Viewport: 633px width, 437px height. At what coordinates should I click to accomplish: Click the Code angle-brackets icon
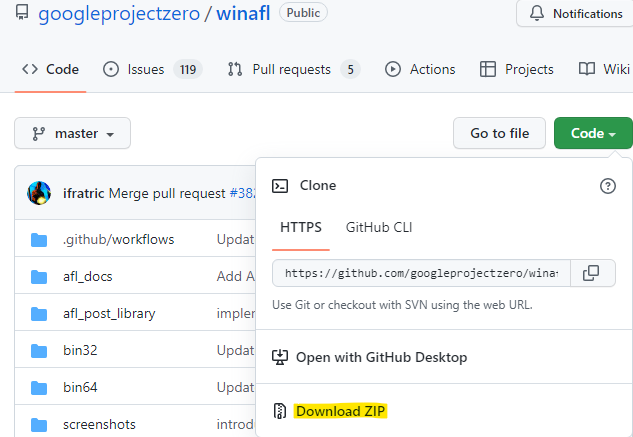[x=30, y=69]
